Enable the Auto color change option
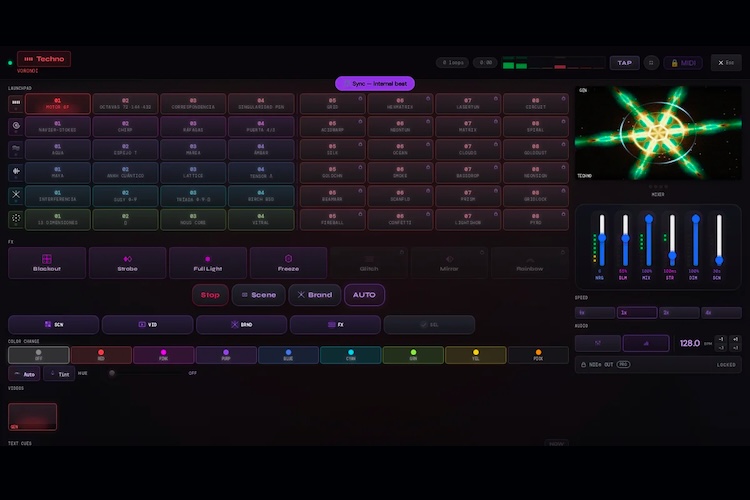 tap(24, 374)
